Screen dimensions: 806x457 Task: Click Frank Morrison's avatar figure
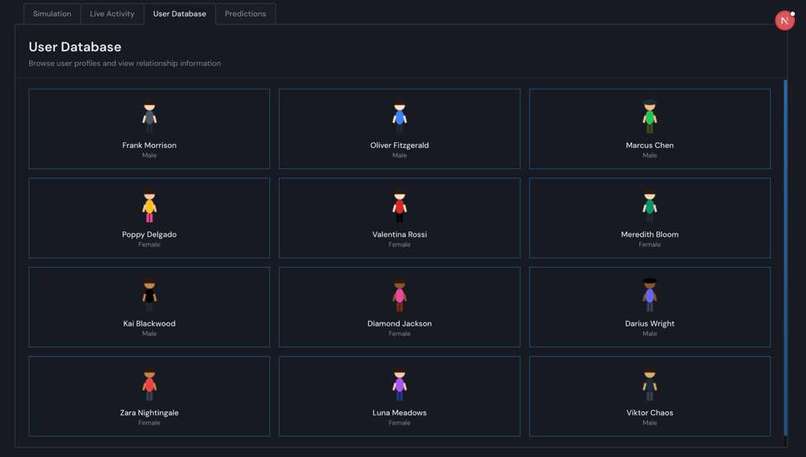coord(150,118)
